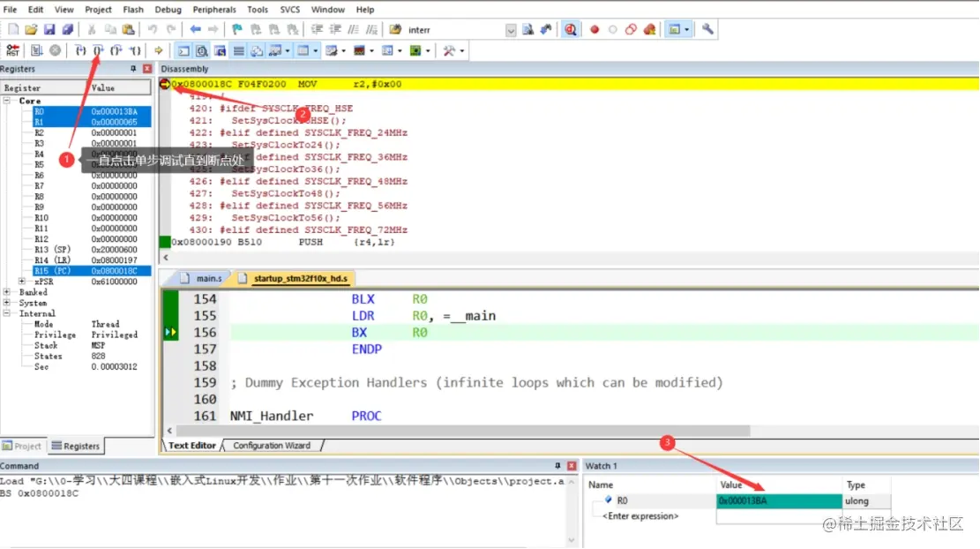Start/Stop Debug Session icon

(x=571, y=29)
